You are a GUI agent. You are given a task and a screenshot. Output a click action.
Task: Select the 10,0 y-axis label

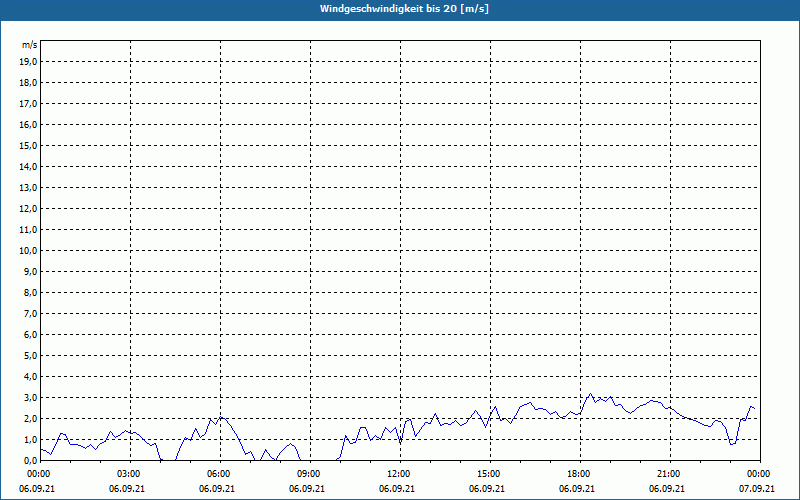pyautogui.click(x=29, y=251)
